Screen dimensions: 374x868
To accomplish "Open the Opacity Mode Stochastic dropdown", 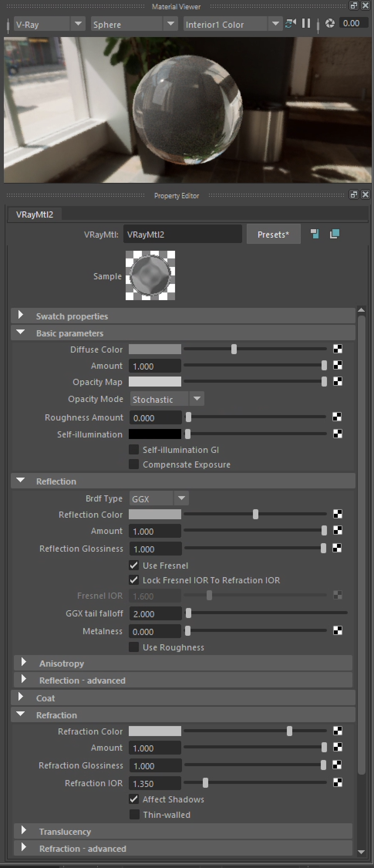I will tap(167, 399).
